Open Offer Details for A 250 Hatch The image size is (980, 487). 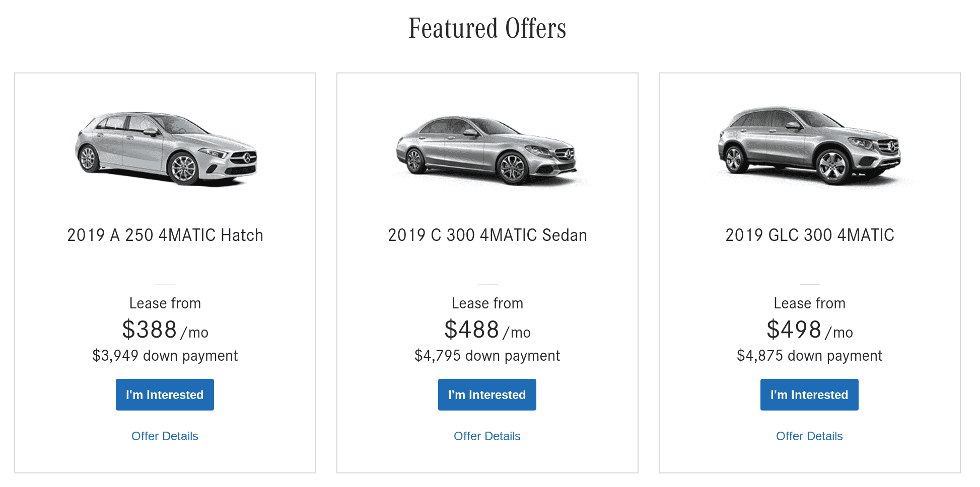165,436
